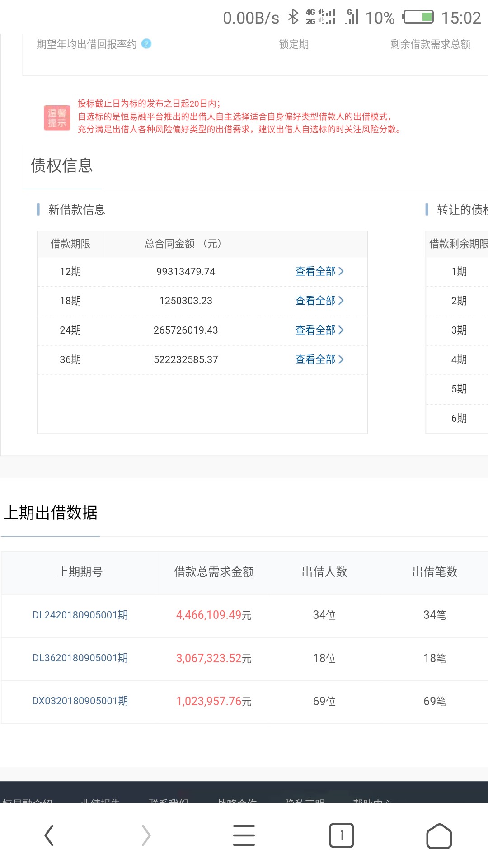Expand 查看全部 for the 18期 loan row
The width and height of the screenshot is (488, 868).
click(x=319, y=301)
